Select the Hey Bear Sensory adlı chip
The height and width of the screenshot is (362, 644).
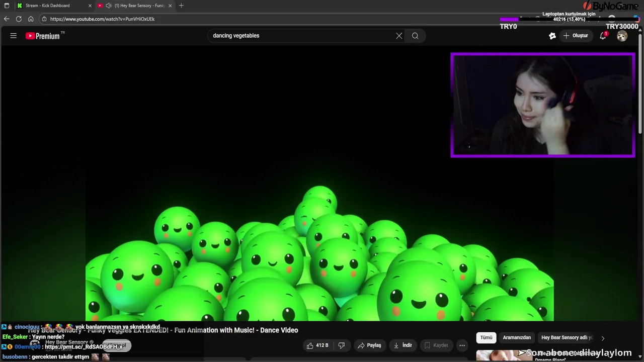click(567, 338)
